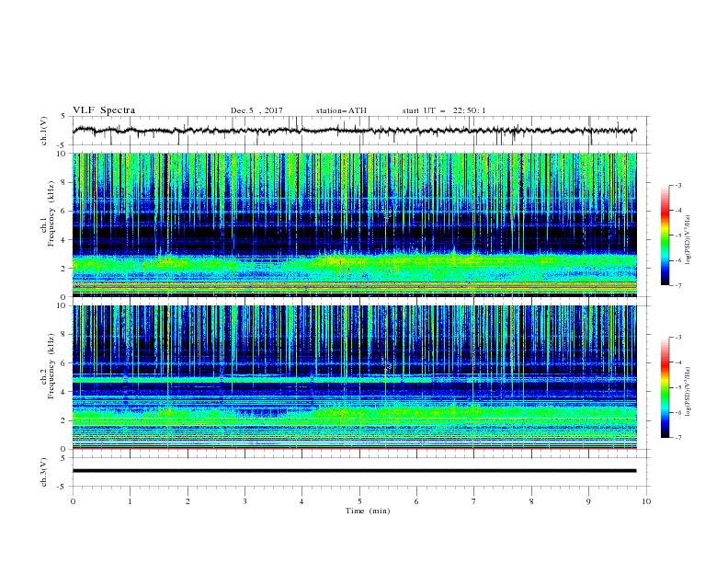
Task: Click the 'station=ATH' label
Action: (341, 110)
